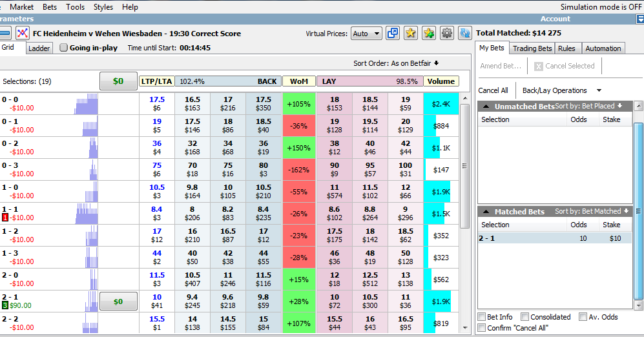
Task: Click the price history chart of 1 - 1
Action: 87,214
